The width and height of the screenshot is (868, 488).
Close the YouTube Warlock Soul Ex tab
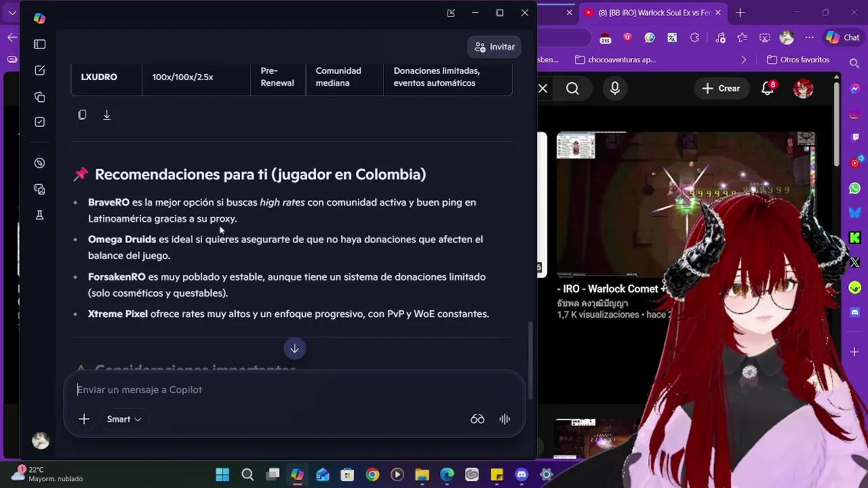click(719, 13)
